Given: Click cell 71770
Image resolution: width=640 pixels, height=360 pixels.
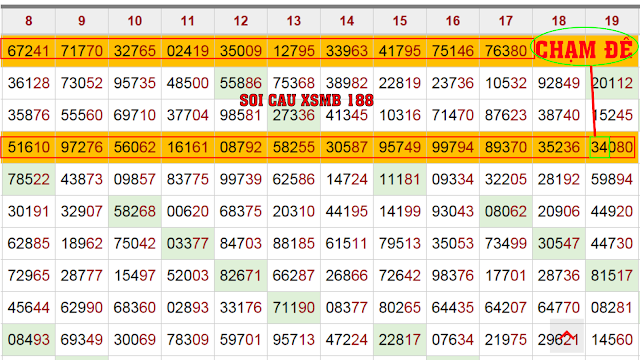Looking at the screenshot, I should pyautogui.click(x=82, y=51).
